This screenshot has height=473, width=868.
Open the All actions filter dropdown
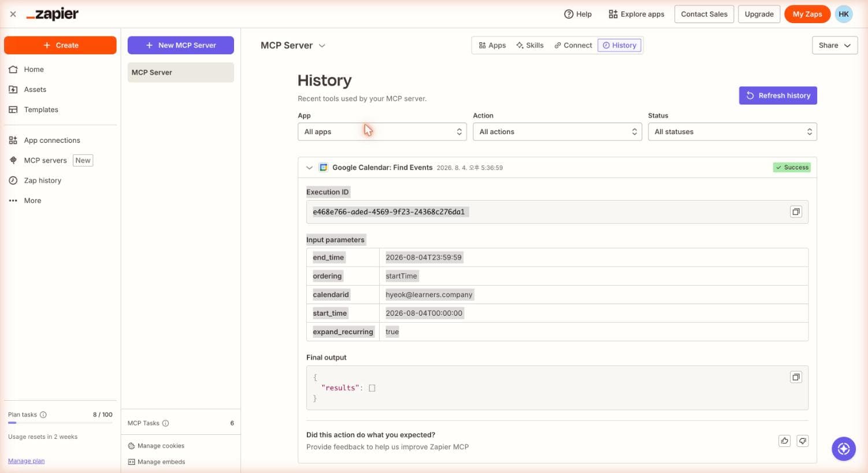pos(557,132)
